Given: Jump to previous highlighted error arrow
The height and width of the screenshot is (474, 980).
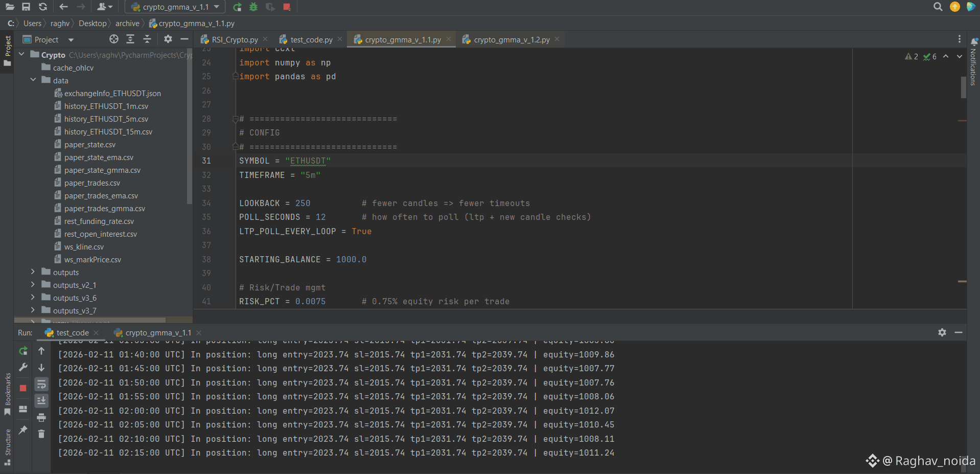Looking at the screenshot, I should tap(946, 56).
